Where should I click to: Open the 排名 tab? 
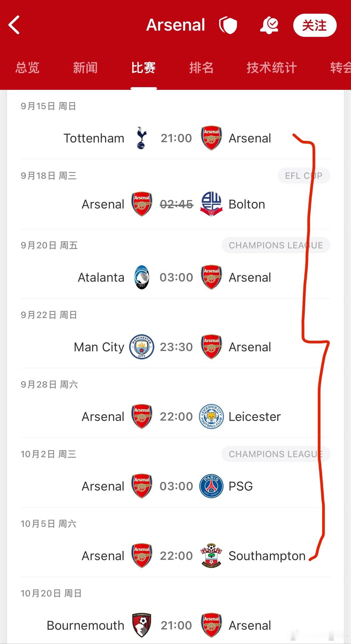coord(202,68)
